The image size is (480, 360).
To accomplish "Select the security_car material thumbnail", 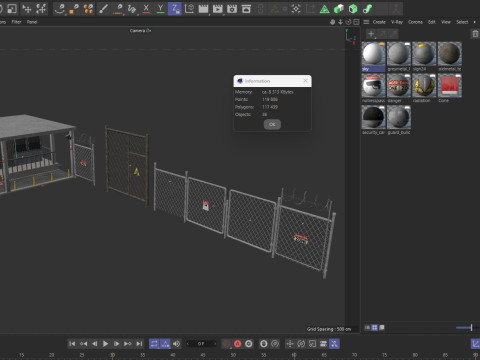I will pyautogui.click(x=373, y=117).
